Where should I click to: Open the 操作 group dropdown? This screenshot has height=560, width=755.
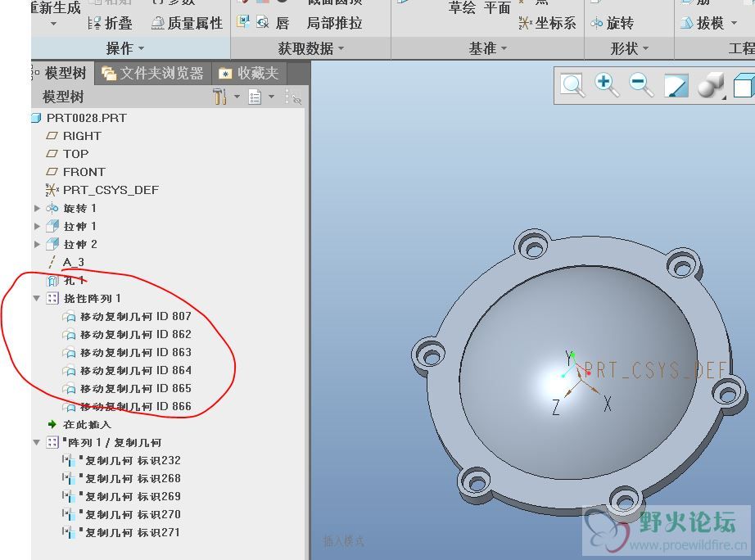coord(125,49)
